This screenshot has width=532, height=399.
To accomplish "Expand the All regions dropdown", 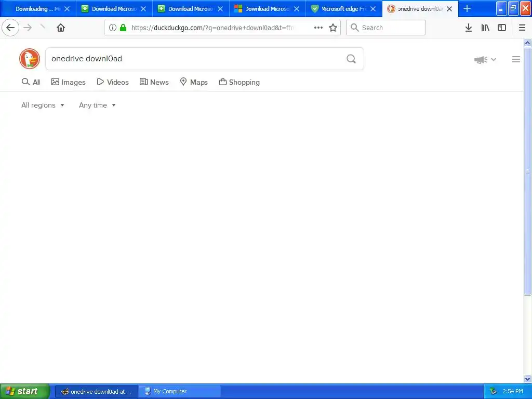I will [x=43, y=105].
